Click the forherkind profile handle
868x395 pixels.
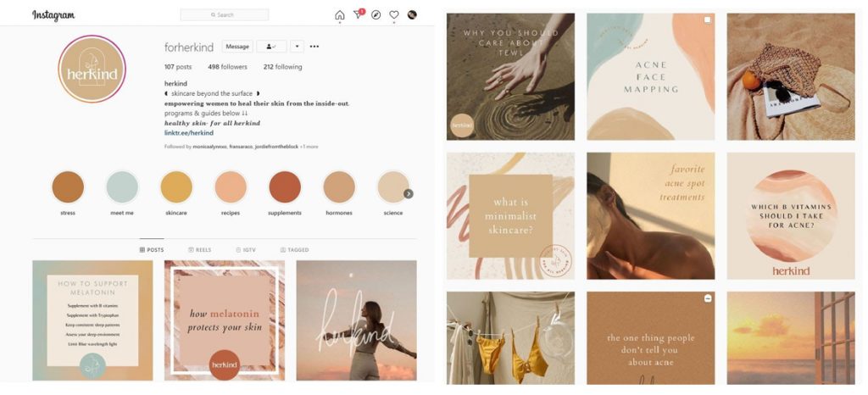(189, 47)
